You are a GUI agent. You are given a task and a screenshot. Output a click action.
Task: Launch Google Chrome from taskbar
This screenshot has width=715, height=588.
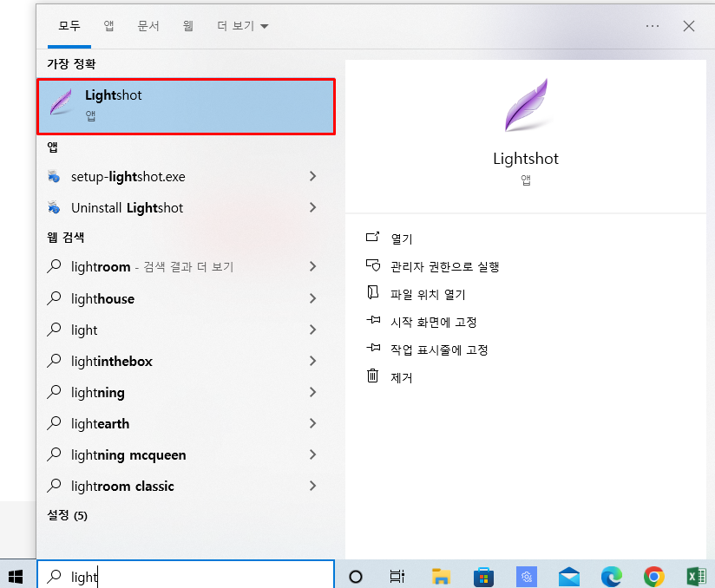[654, 577]
